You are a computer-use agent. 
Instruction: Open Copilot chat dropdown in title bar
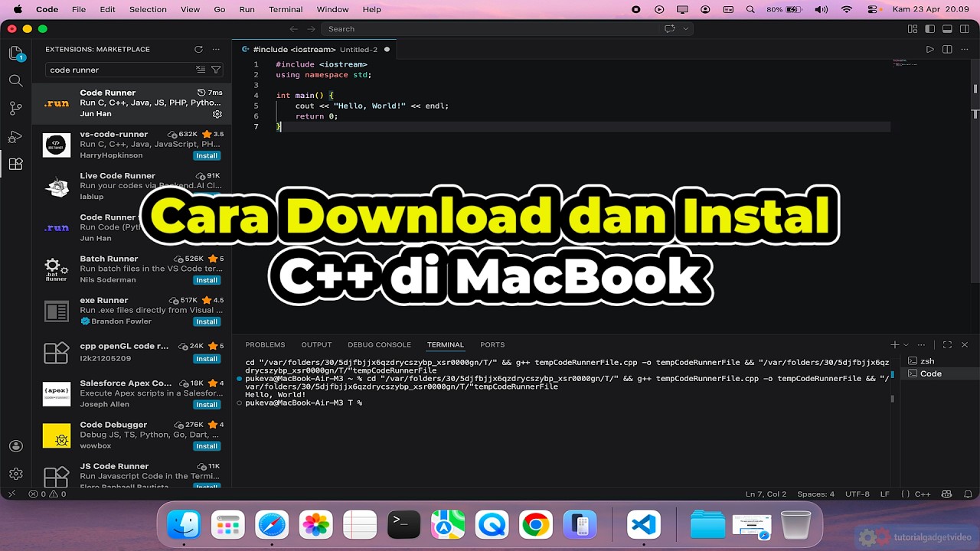click(x=685, y=29)
